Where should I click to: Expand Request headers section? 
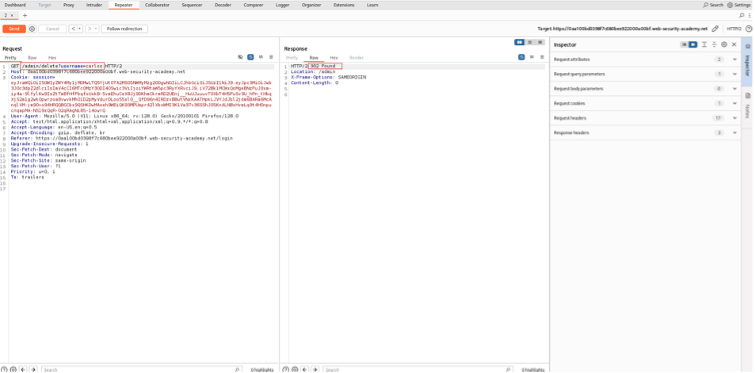[645, 118]
